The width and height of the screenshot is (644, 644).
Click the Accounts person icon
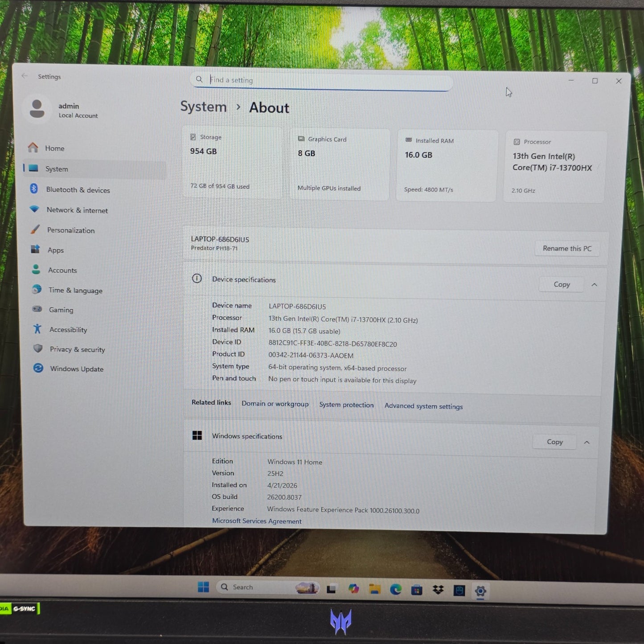[x=36, y=269]
